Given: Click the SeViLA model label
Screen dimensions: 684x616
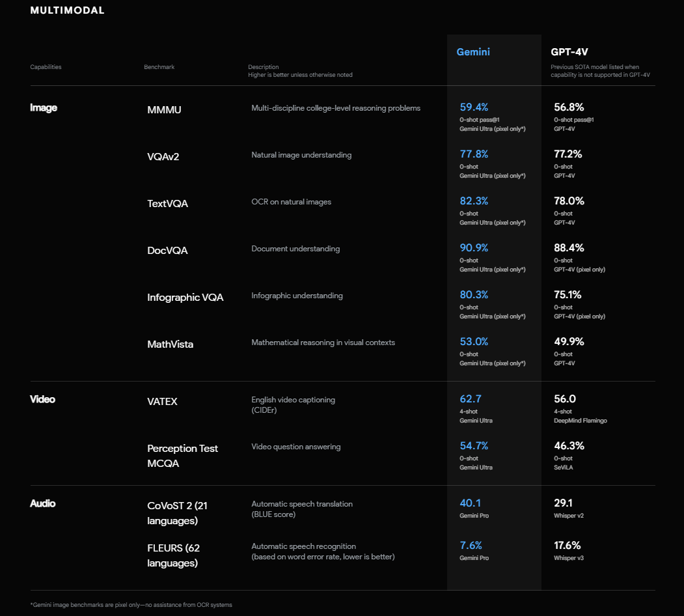Looking at the screenshot, I should (564, 467).
